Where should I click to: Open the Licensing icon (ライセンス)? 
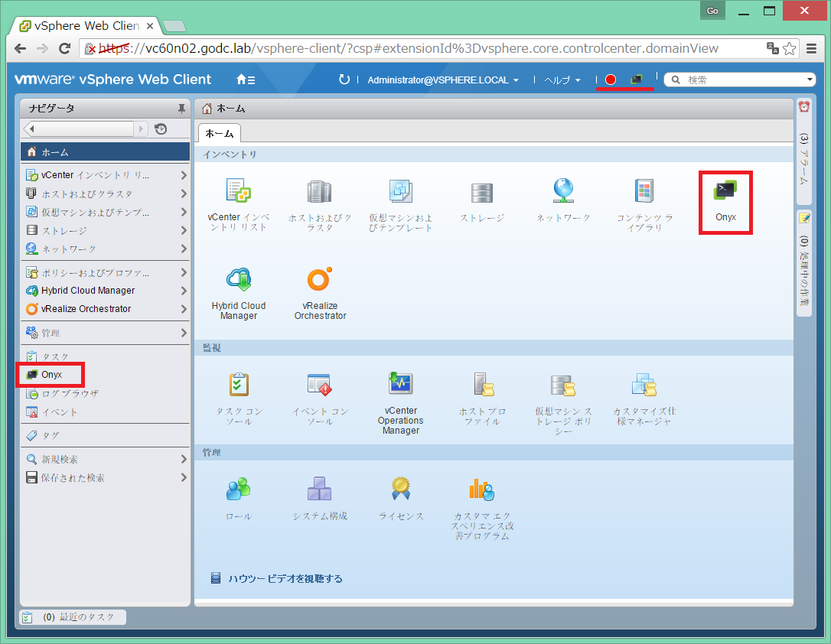[x=401, y=488]
